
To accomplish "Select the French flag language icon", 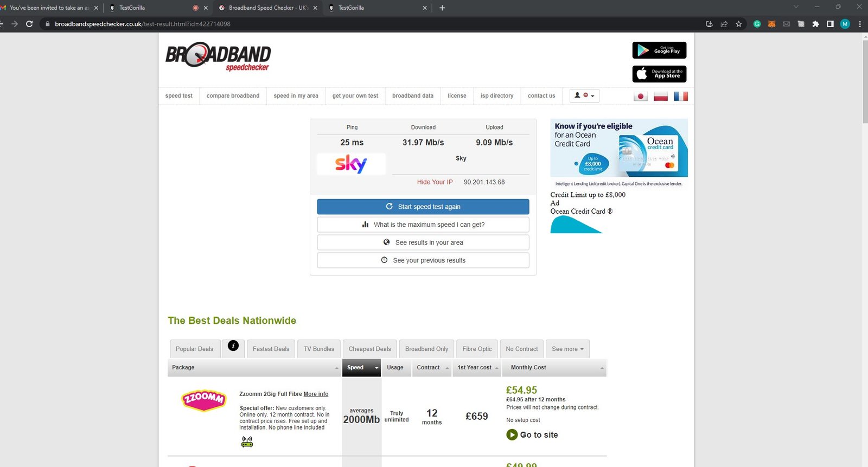I will click(x=681, y=97).
